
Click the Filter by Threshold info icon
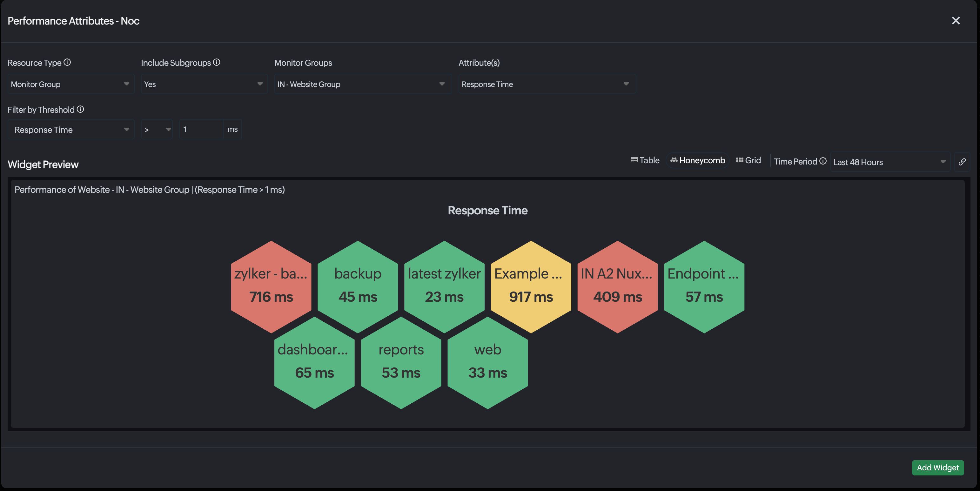pyautogui.click(x=80, y=110)
